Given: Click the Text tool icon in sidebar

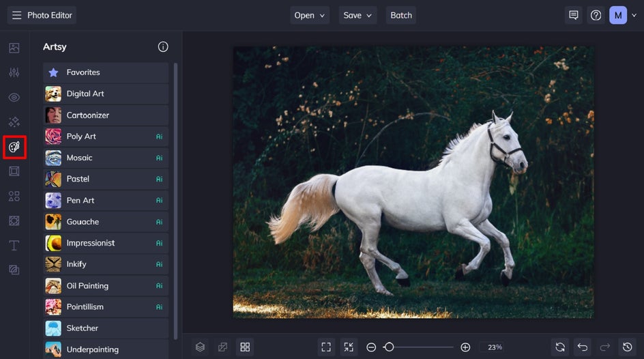Looking at the screenshot, I should tap(14, 245).
